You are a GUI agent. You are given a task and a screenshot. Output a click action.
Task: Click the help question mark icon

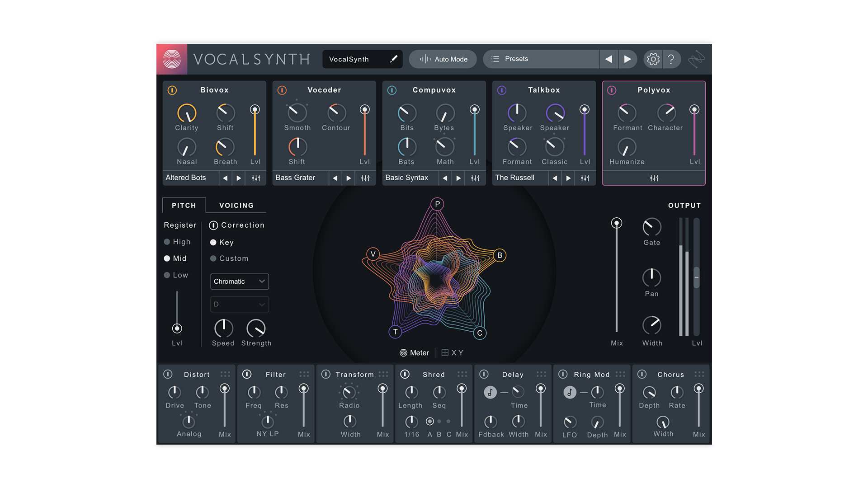point(671,59)
